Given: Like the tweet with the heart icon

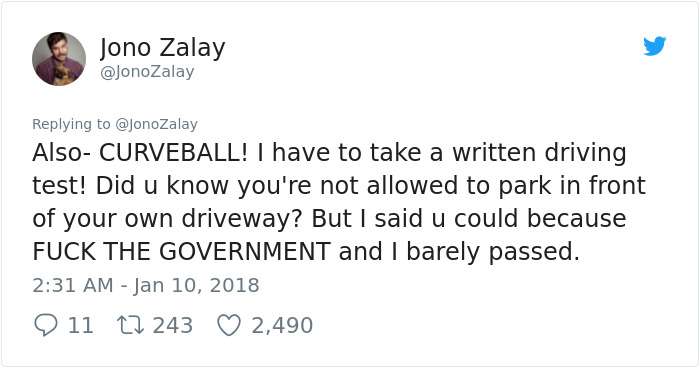Looking at the screenshot, I should [x=229, y=325].
